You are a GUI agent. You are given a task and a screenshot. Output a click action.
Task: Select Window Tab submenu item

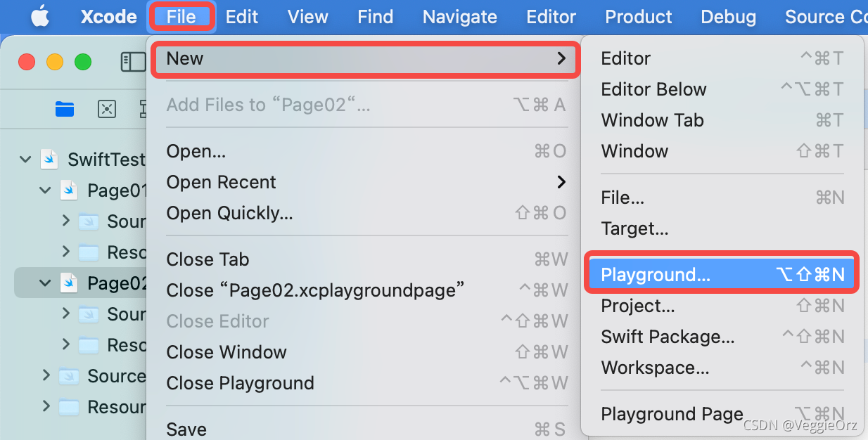click(722, 120)
